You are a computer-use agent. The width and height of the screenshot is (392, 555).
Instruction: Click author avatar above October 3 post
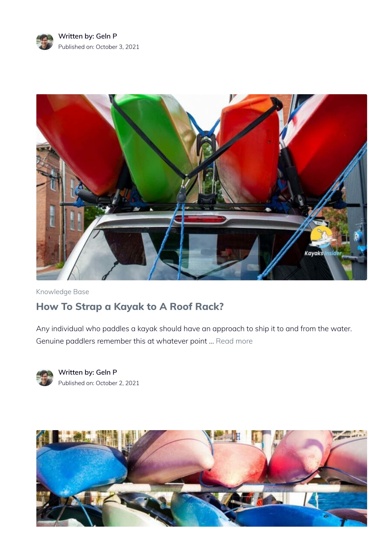click(x=45, y=41)
